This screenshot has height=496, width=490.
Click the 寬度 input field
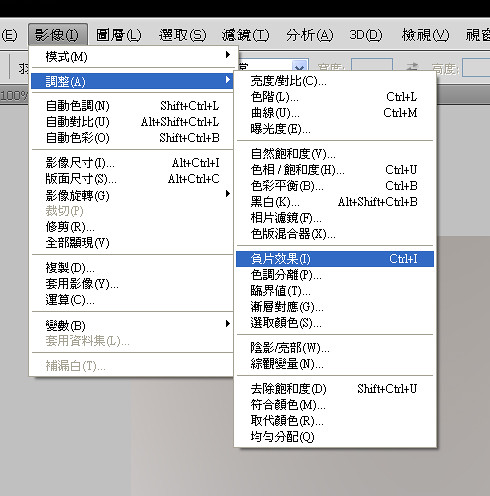372,65
